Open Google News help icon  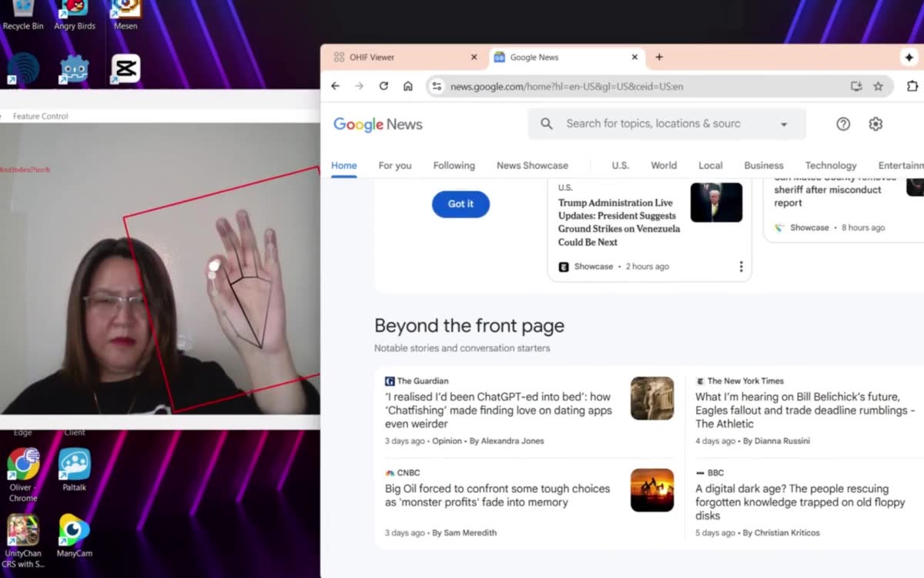(843, 124)
